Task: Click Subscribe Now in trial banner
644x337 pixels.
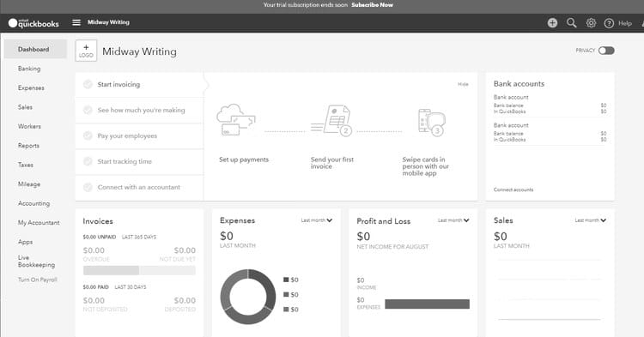Action: point(372,5)
